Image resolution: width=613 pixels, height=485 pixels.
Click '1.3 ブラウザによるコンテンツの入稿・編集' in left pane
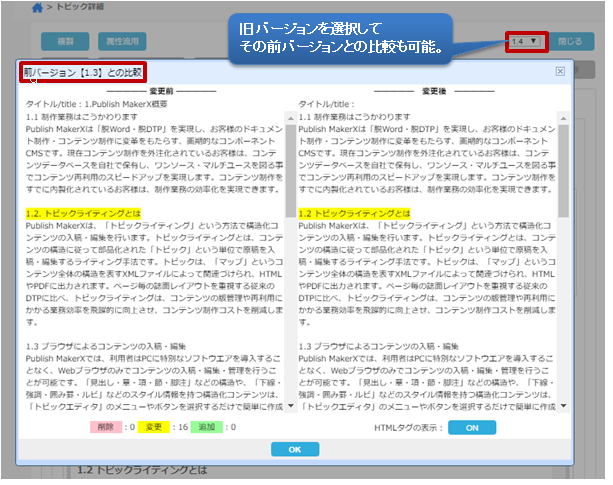click(x=106, y=346)
